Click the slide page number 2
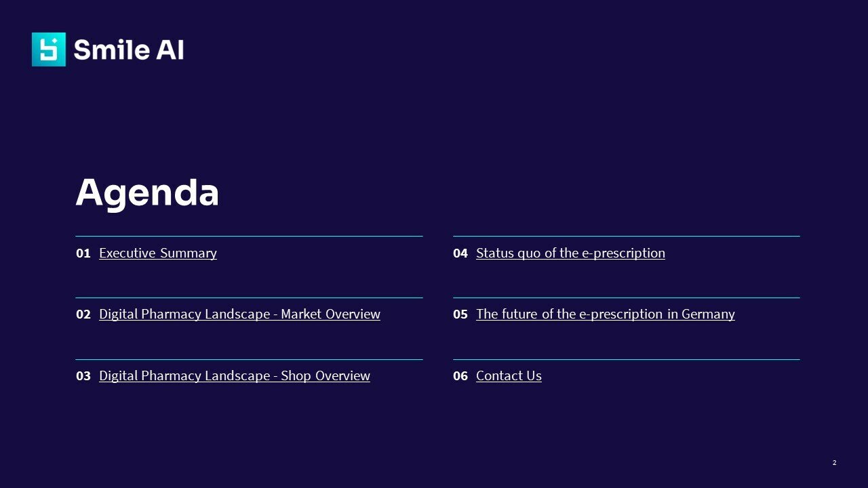The image size is (868, 488). [834, 463]
